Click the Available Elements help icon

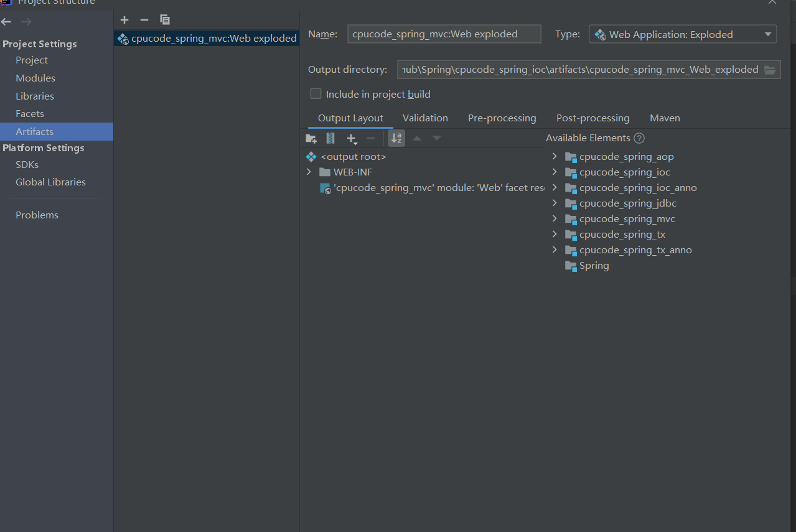click(x=639, y=138)
